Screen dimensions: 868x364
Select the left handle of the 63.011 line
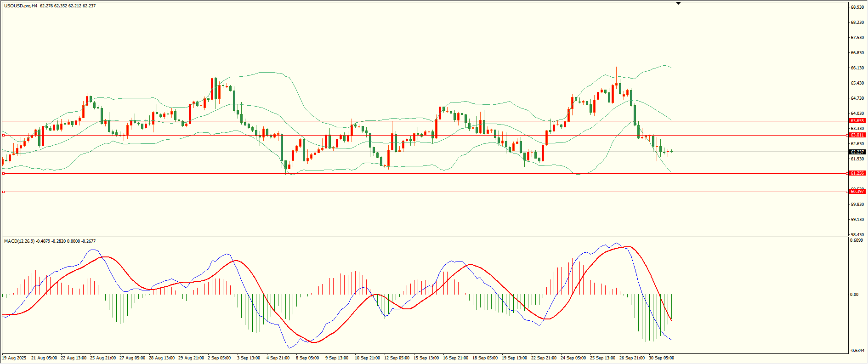[x=4, y=136]
